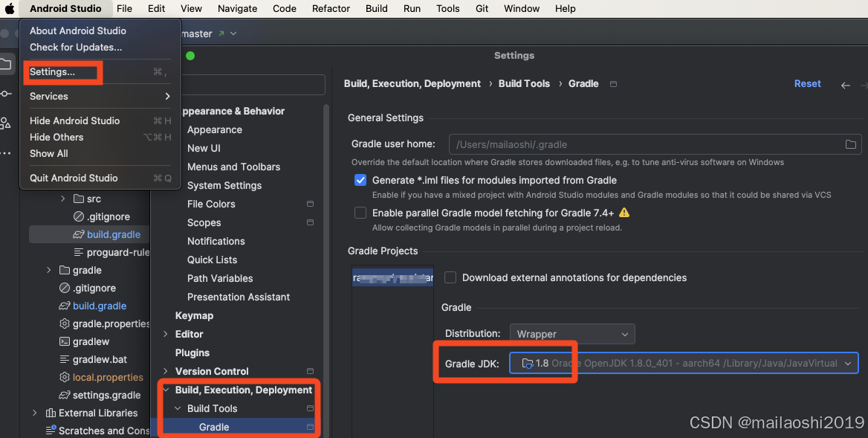Click gear icon of local.properties file
Screen dimensions: 868x438
click(65, 377)
